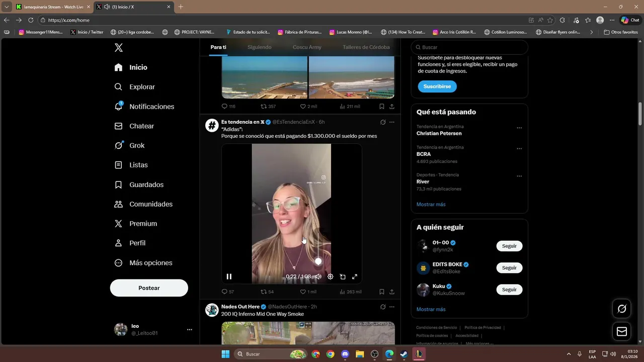This screenshot has height=362, width=644.
Task: Open Steam from taskbar
Action: (404, 354)
